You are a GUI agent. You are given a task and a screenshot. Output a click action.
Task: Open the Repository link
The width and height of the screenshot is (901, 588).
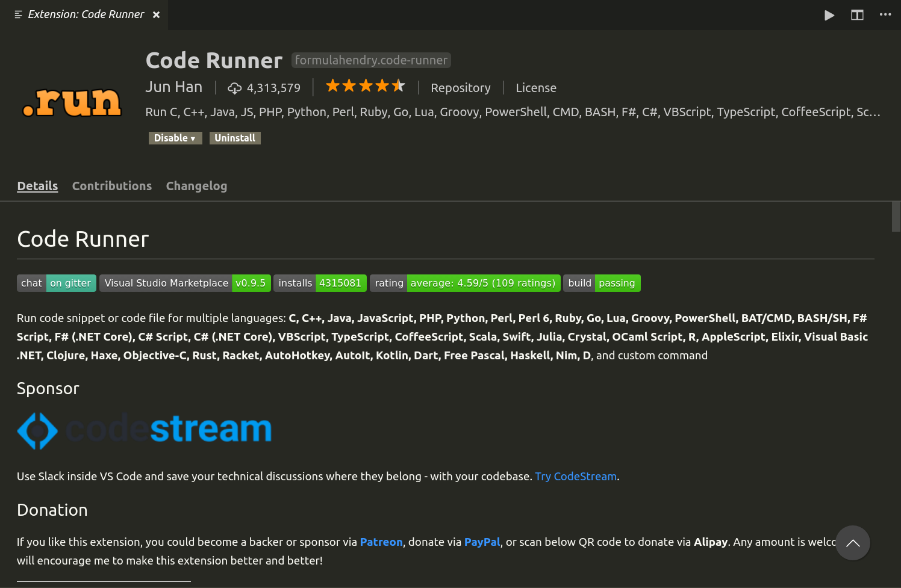[461, 88]
